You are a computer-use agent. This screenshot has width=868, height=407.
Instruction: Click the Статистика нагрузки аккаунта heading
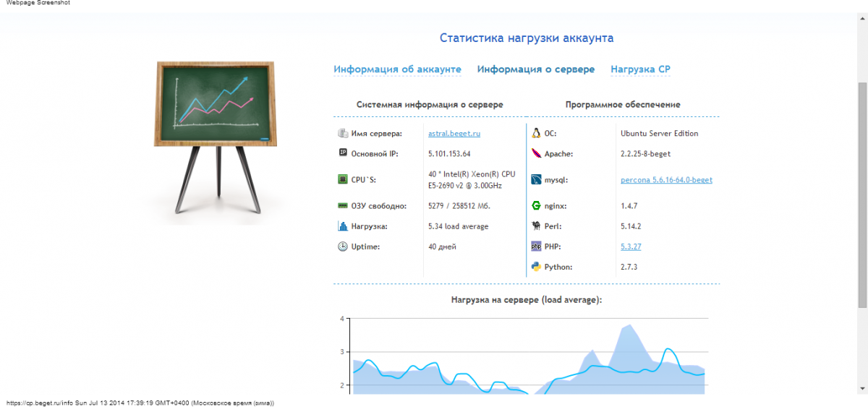[527, 38]
